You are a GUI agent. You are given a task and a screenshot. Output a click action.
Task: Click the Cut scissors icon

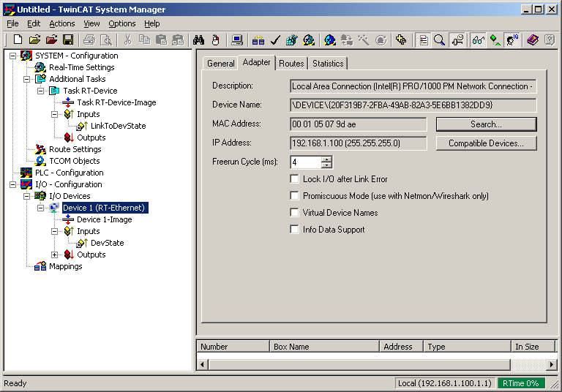point(127,39)
